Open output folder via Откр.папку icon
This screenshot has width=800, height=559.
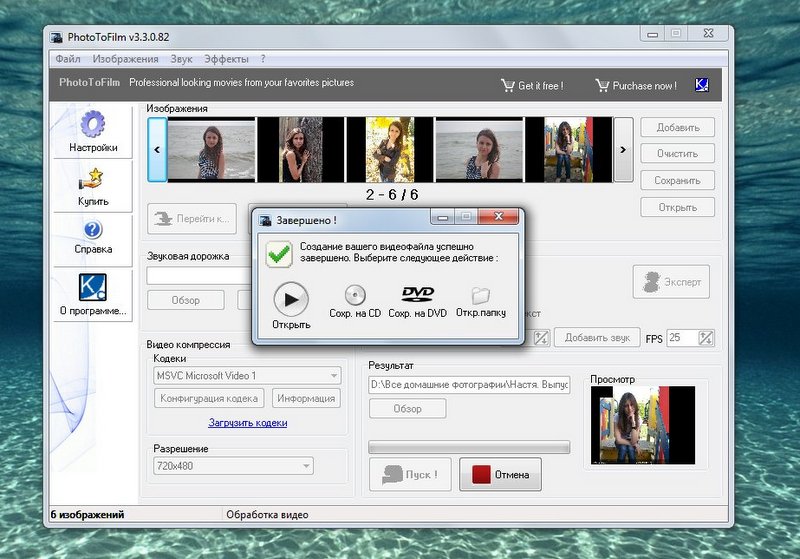(x=481, y=295)
